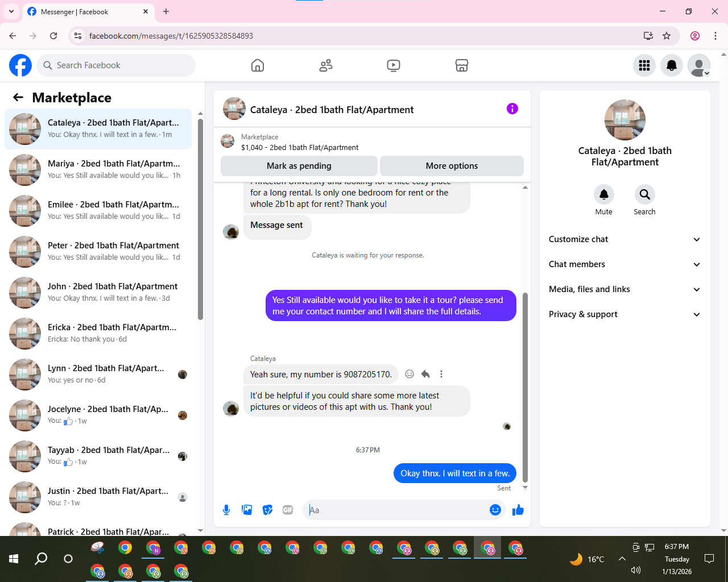Open conversation information purple icon
Viewport: 728px width, 582px height.
pos(512,109)
